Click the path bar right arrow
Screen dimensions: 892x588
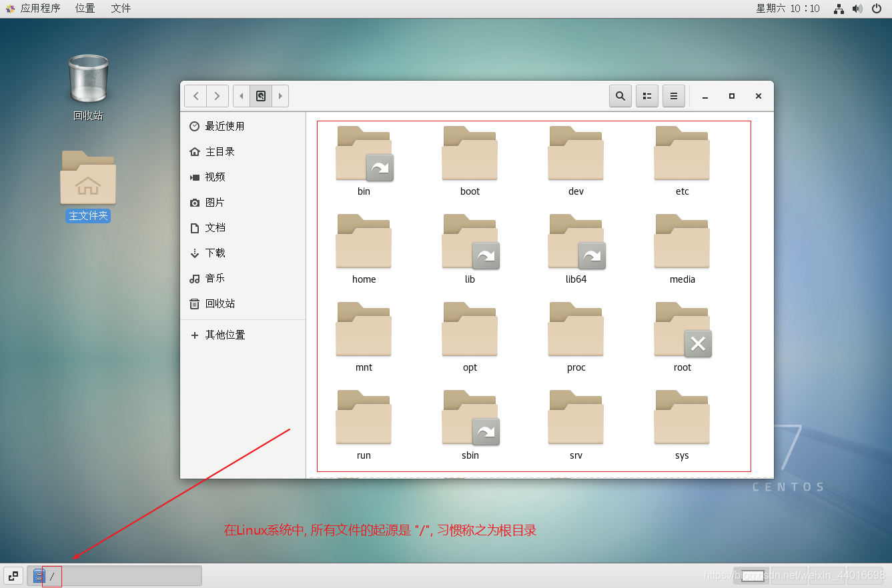[280, 96]
